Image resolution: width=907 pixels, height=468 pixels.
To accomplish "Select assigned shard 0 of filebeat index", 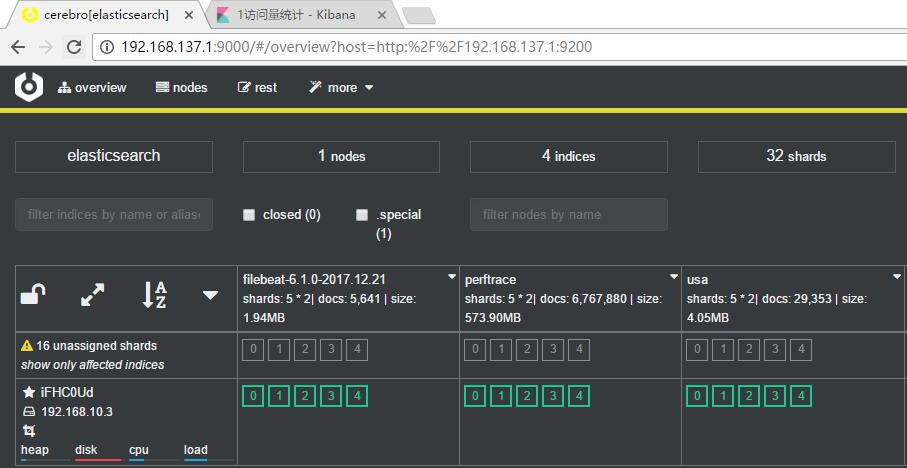I will point(253,396).
